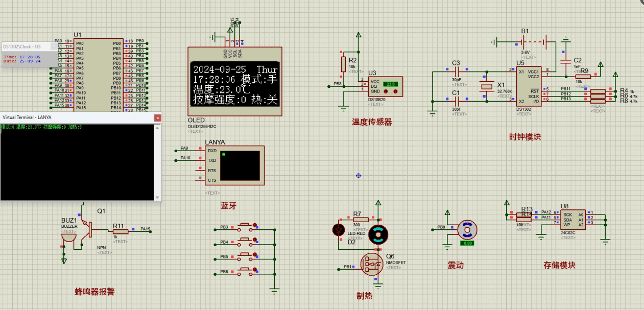Click the DS18B20 temperature decrease button
644x310 pixels.
pyautogui.click(x=387, y=92)
